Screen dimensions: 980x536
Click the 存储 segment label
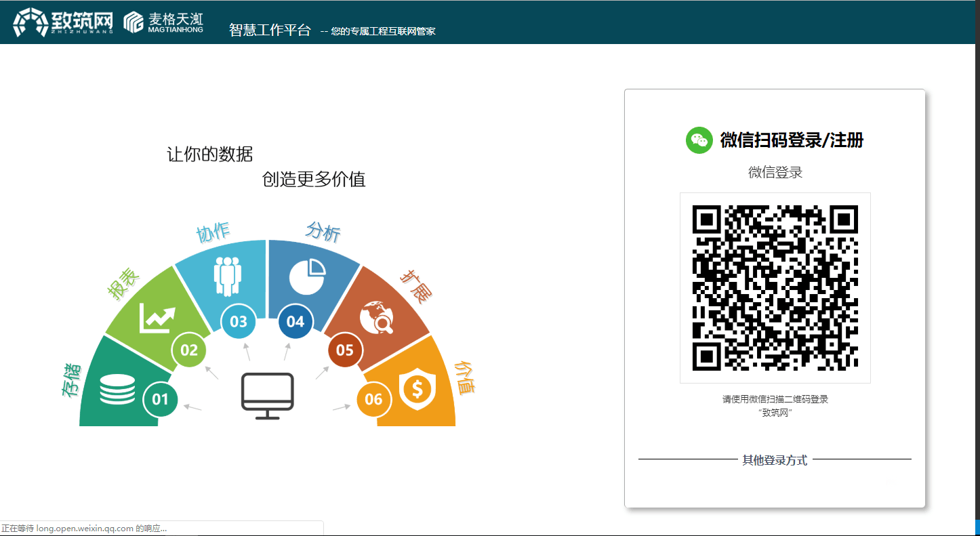(71, 379)
